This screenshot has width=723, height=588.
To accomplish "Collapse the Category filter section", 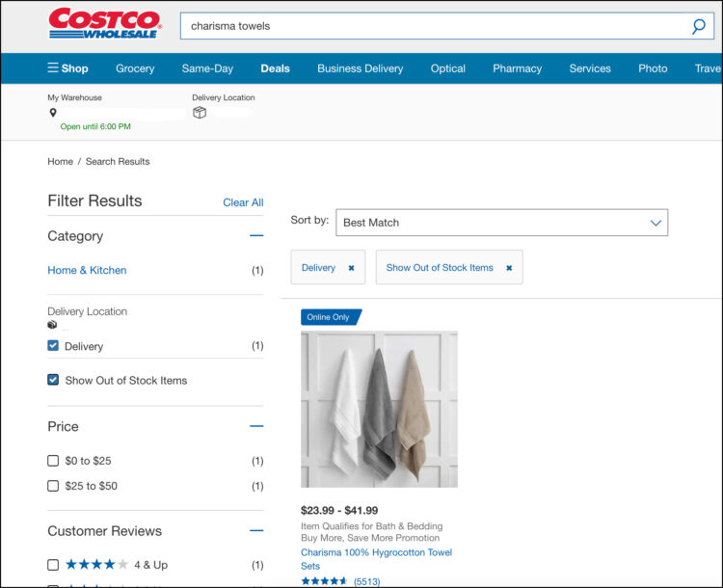I will coord(256,235).
